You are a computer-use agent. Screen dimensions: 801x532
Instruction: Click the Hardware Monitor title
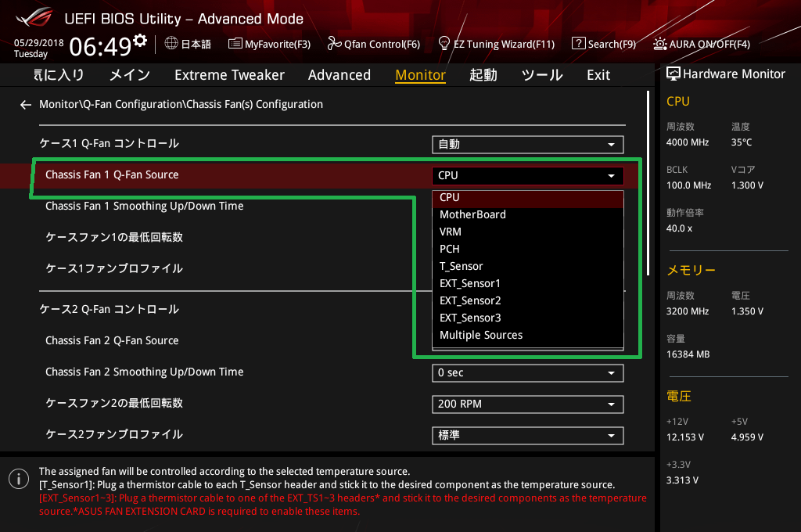click(x=734, y=74)
